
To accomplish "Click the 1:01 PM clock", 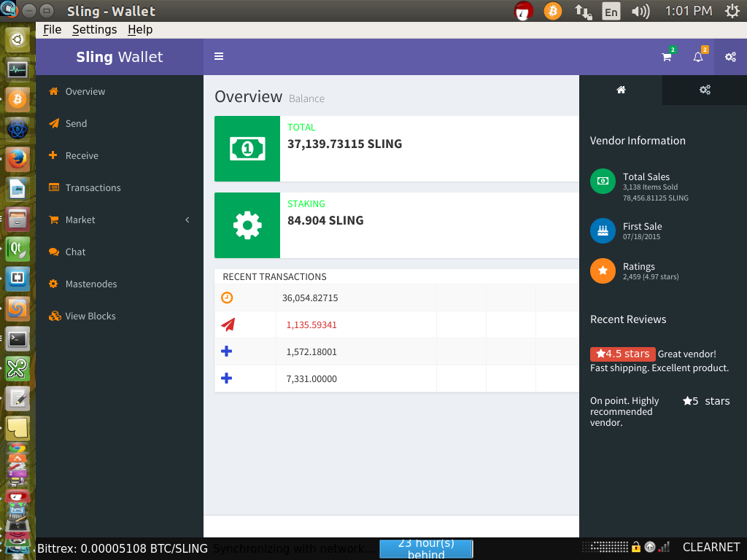I will point(689,11).
